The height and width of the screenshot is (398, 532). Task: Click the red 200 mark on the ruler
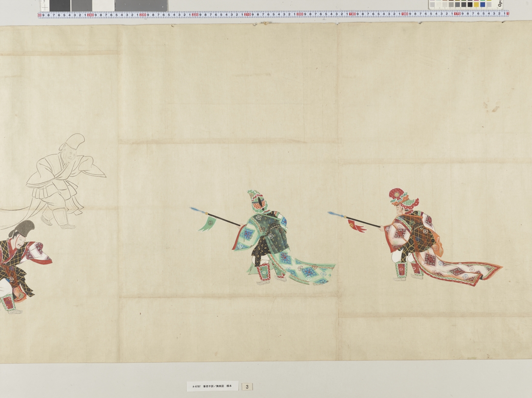[x=300, y=15]
